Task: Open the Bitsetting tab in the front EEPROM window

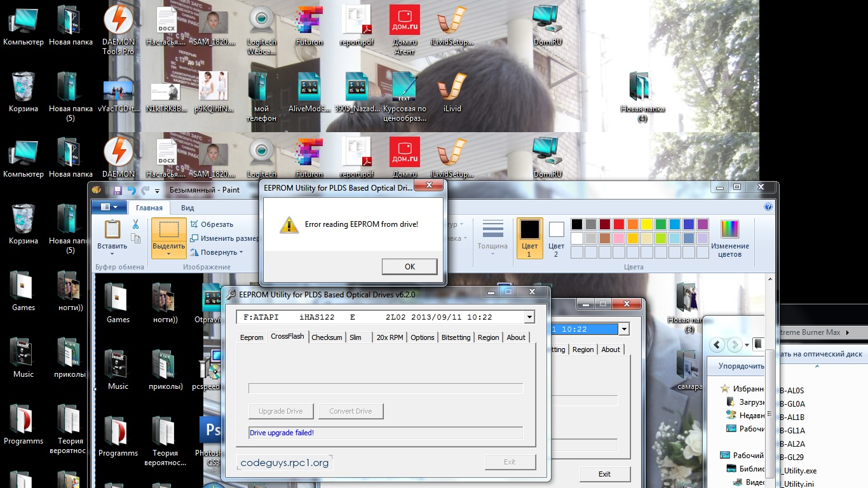Action: (456, 337)
